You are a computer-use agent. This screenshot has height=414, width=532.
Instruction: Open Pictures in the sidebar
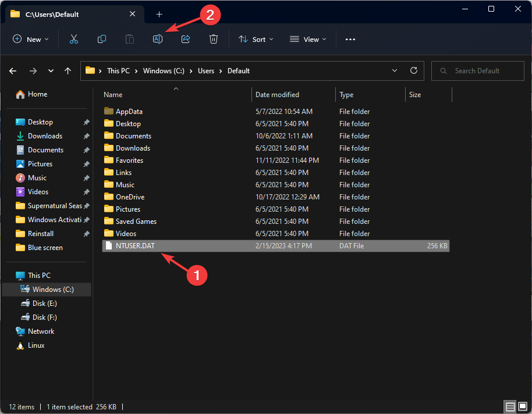click(x=34, y=164)
